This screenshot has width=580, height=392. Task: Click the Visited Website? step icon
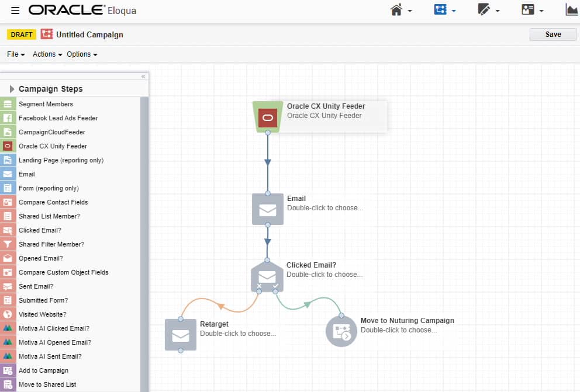pyautogui.click(x=9, y=314)
